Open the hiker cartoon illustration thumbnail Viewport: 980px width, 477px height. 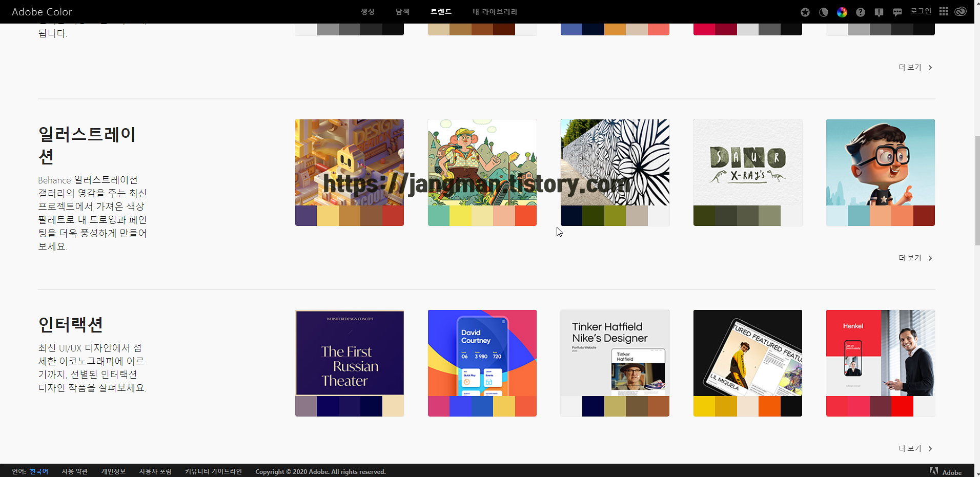coord(482,162)
